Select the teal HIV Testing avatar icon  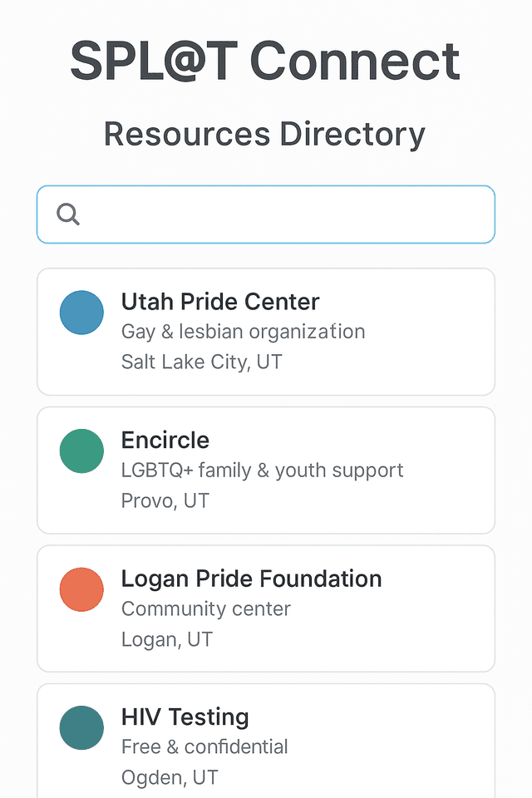point(81,727)
